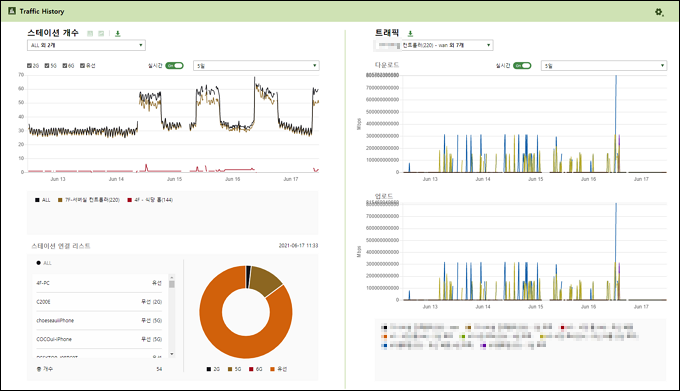Select the choeseauiiPhone station row

[x=99, y=320]
